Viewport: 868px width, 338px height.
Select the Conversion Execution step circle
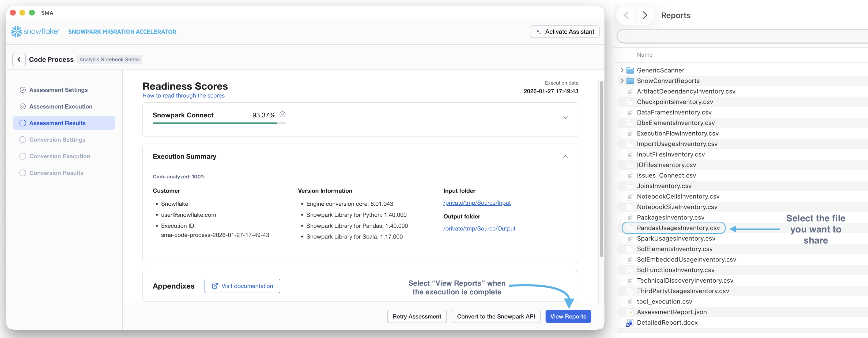point(22,156)
